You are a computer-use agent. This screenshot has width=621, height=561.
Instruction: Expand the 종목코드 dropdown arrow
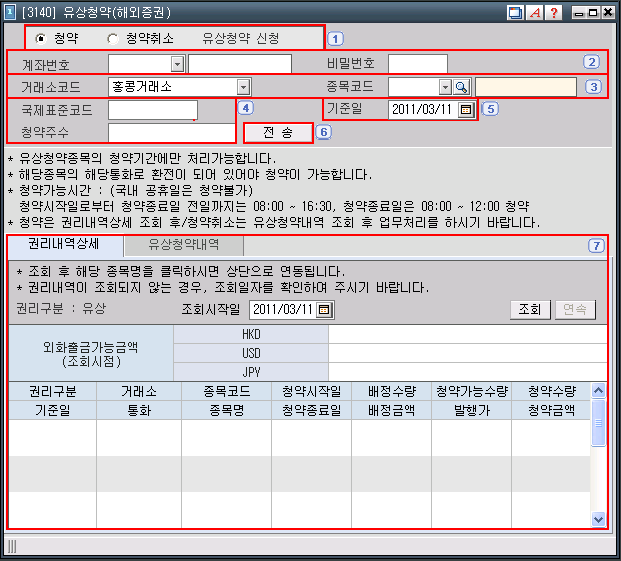click(x=445, y=87)
